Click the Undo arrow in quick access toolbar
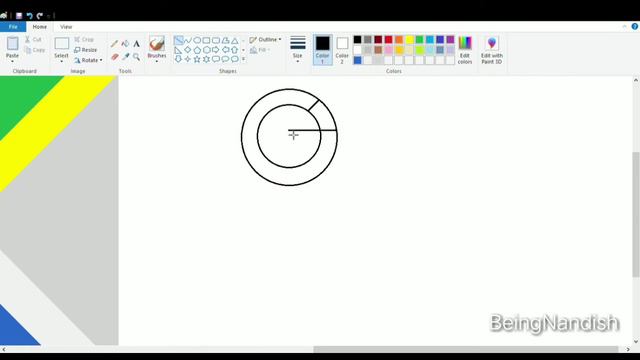This screenshot has width=640, height=360. pyautogui.click(x=29, y=16)
